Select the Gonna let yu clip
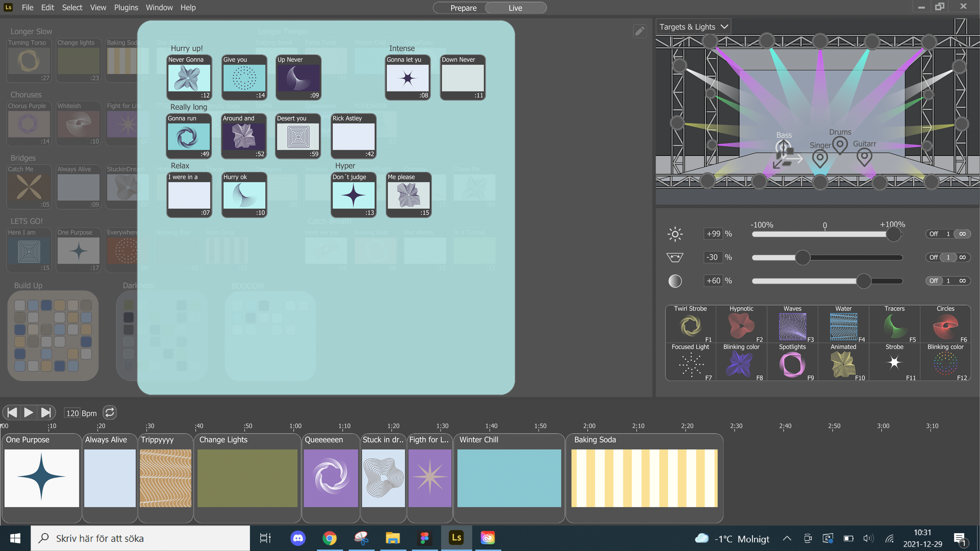Image resolution: width=980 pixels, height=551 pixels. click(x=408, y=78)
